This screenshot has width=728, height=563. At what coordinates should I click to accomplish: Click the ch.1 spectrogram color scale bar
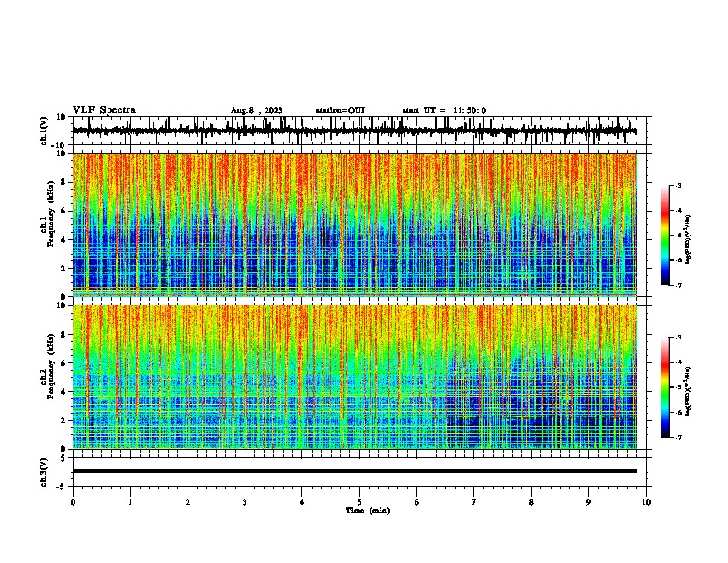click(x=665, y=236)
